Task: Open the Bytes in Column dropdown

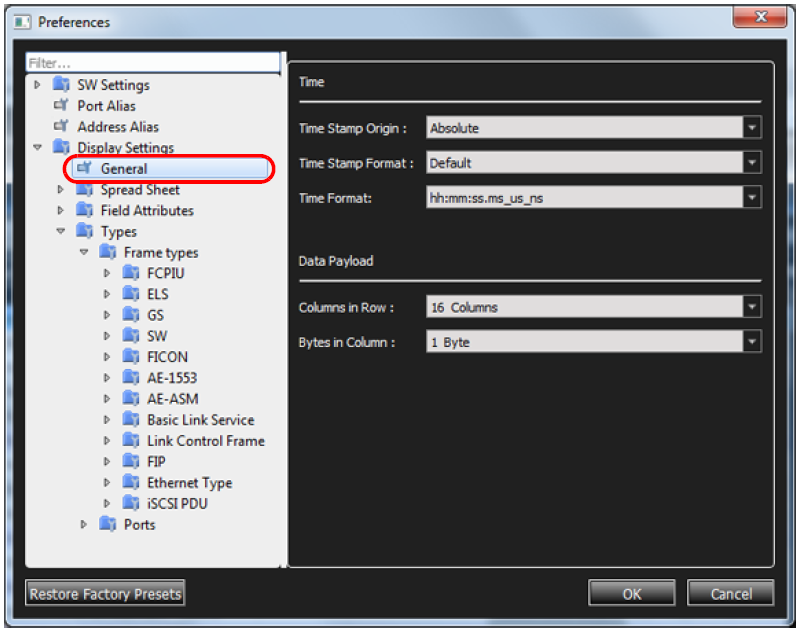Action: click(752, 342)
